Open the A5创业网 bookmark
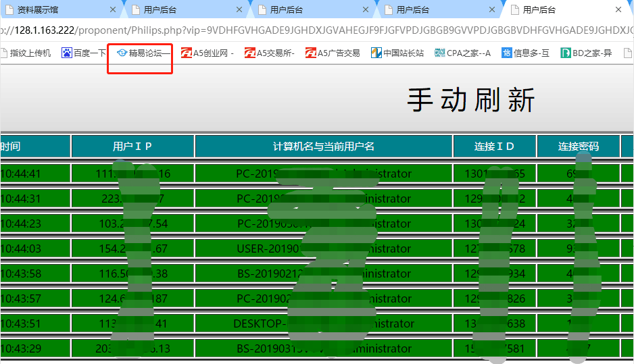The width and height of the screenshot is (634, 364). pyautogui.click(x=207, y=53)
